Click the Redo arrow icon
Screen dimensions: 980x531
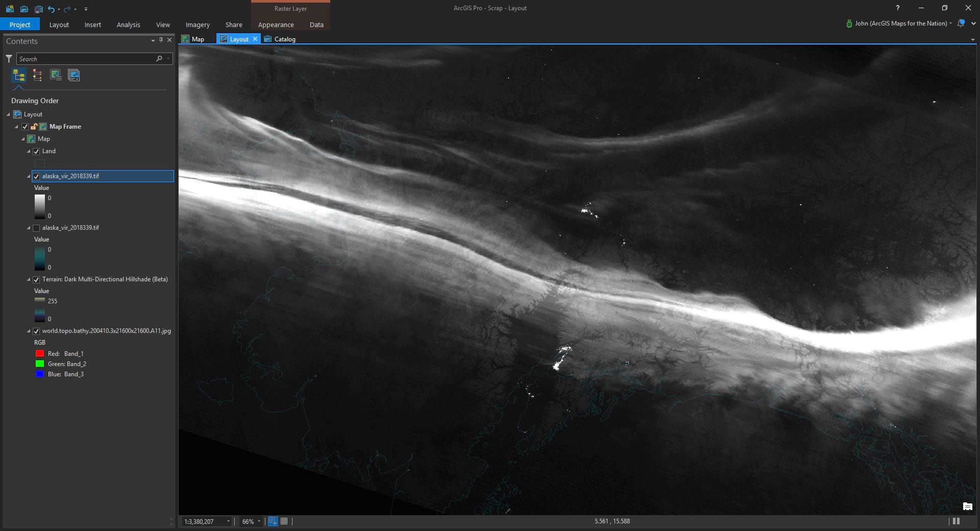click(x=67, y=9)
